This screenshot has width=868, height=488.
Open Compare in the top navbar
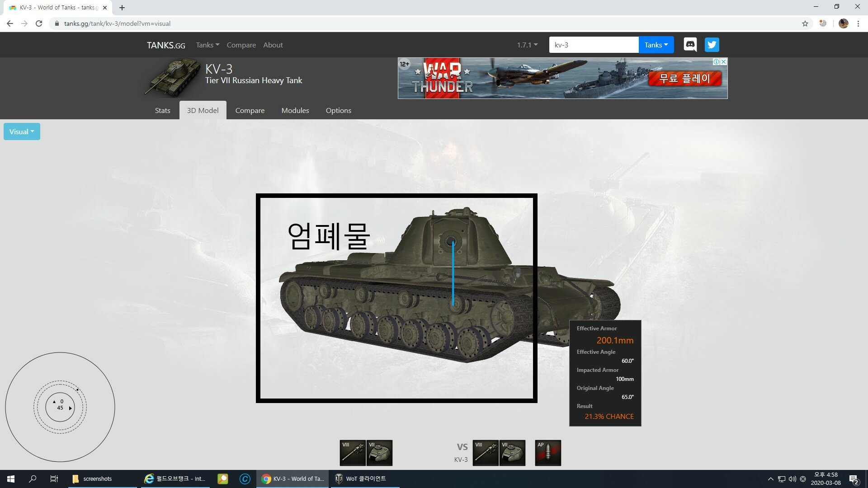(x=241, y=45)
